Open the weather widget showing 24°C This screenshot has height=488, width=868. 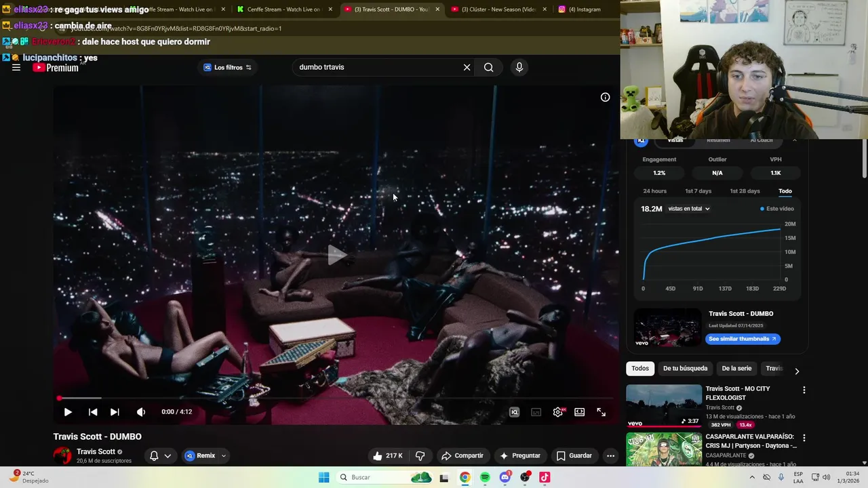(x=30, y=476)
